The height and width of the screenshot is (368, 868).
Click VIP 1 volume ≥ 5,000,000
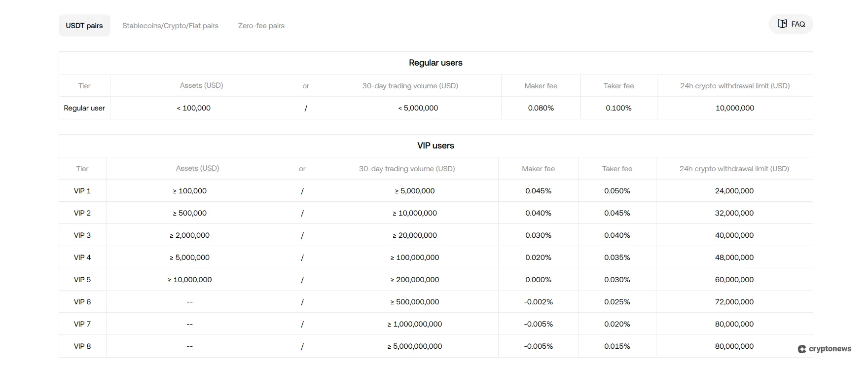415,191
